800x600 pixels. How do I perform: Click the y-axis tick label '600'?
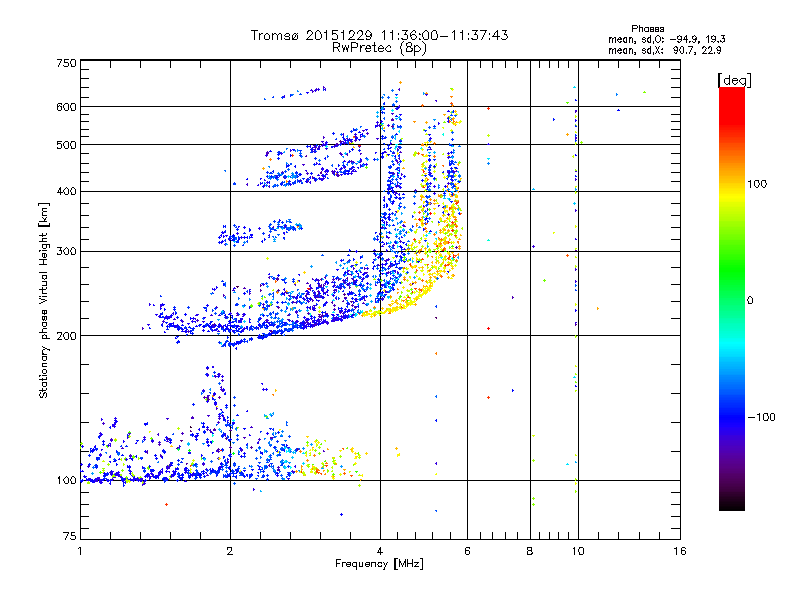(x=66, y=107)
